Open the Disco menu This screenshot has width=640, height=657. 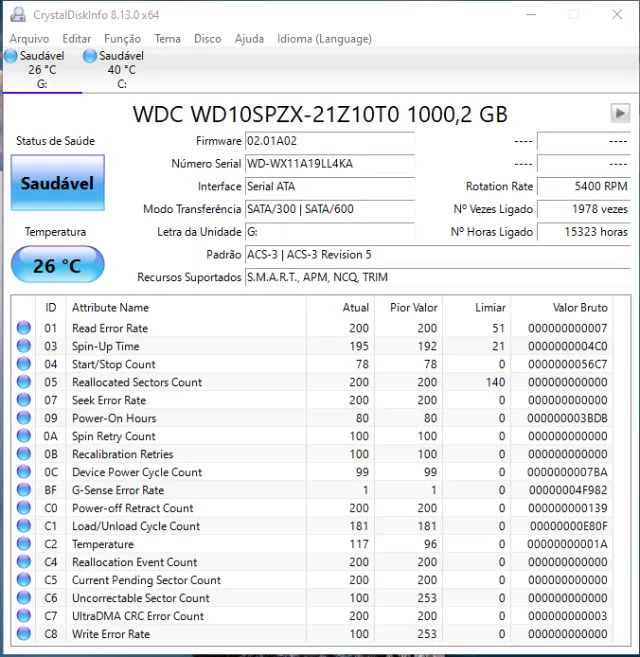coord(207,39)
